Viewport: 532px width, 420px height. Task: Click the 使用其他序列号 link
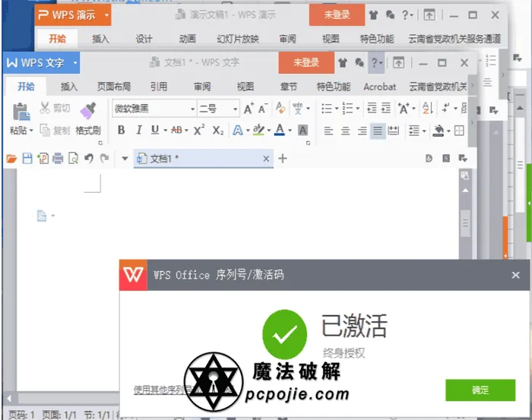pos(163,390)
